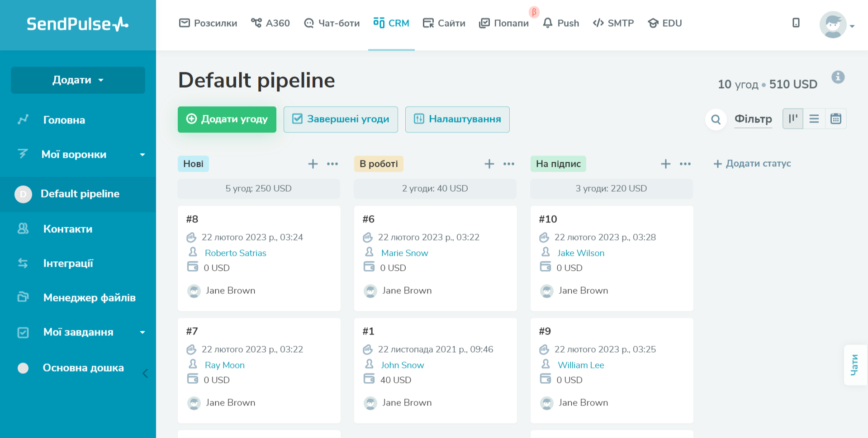Switch to calendar view

[835, 119]
